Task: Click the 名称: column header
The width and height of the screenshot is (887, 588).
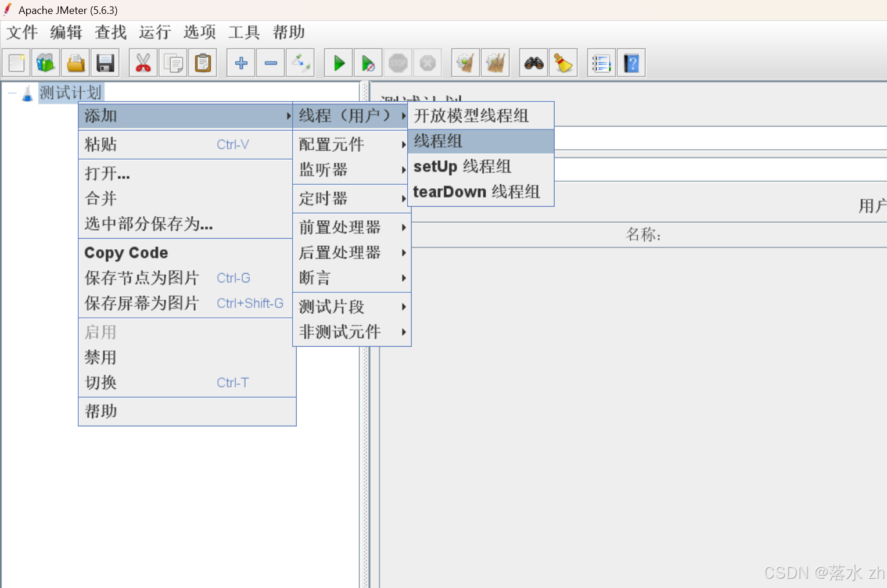Action: (643, 235)
